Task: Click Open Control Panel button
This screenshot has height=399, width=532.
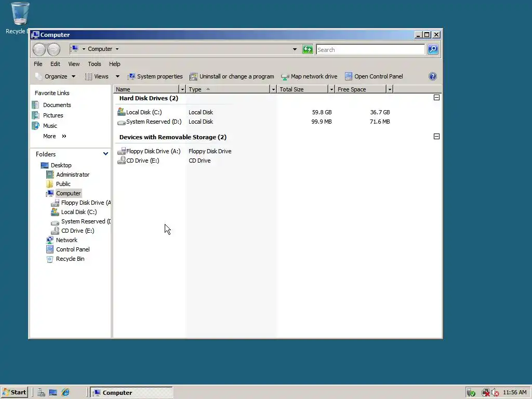Action: click(374, 76)
